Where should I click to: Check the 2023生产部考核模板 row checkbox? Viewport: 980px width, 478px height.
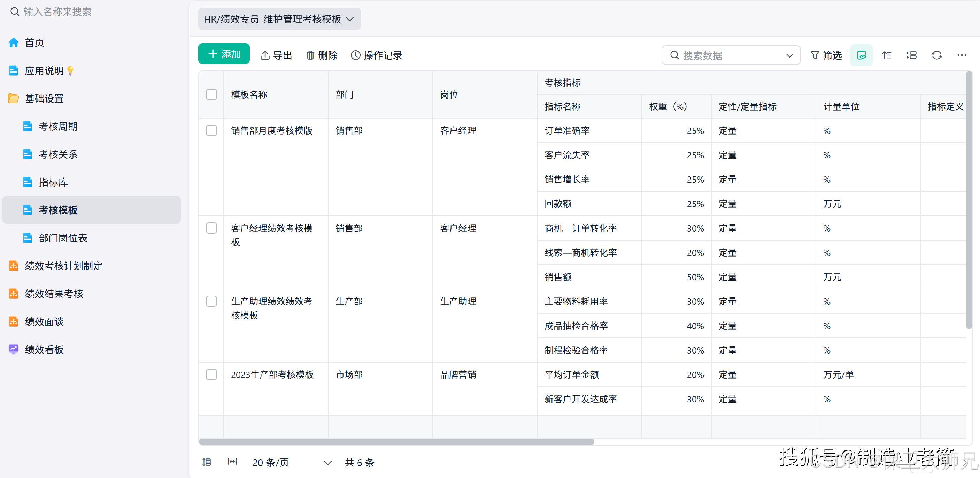coord(211,374)
